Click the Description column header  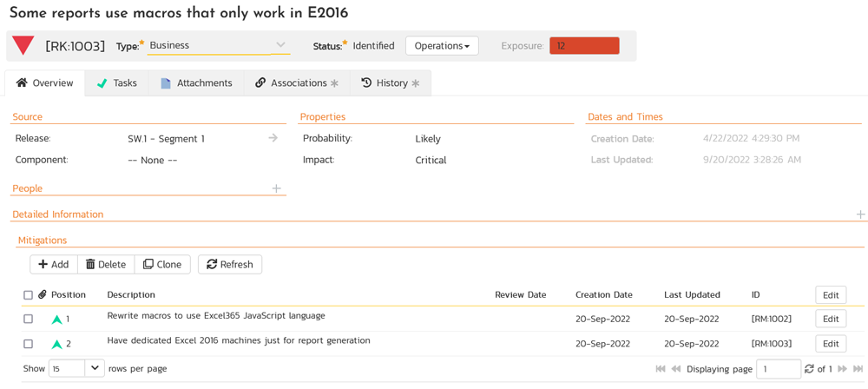click(x=131, y=295)
